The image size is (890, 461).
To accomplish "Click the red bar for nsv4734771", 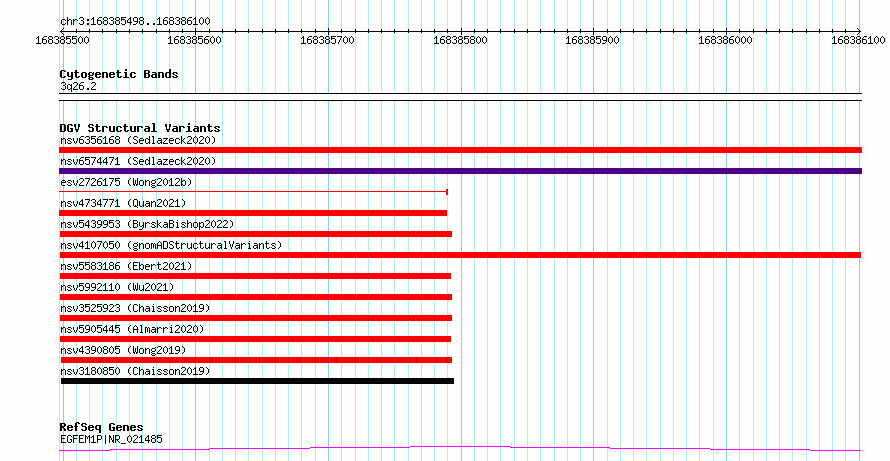I will point(253,213).
